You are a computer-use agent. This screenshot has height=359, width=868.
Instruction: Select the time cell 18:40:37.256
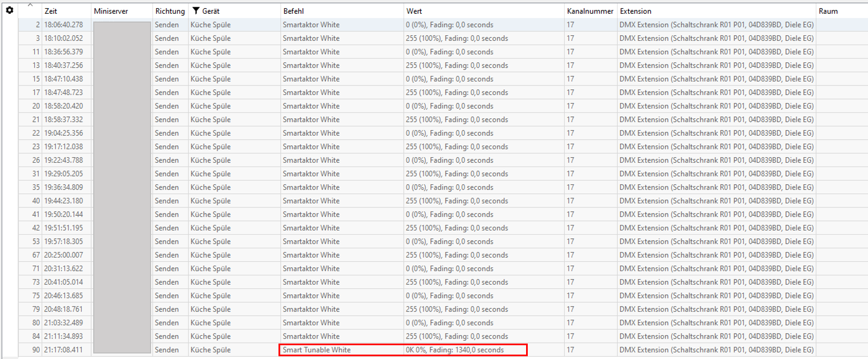click(x=63, y=65)
